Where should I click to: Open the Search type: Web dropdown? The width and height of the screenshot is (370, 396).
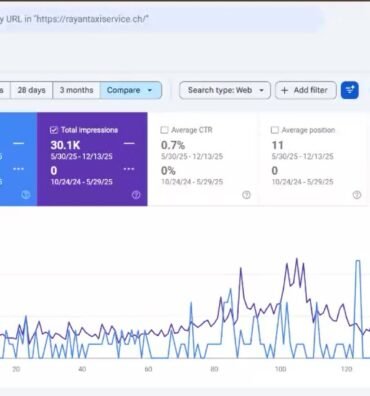point(225,90)
